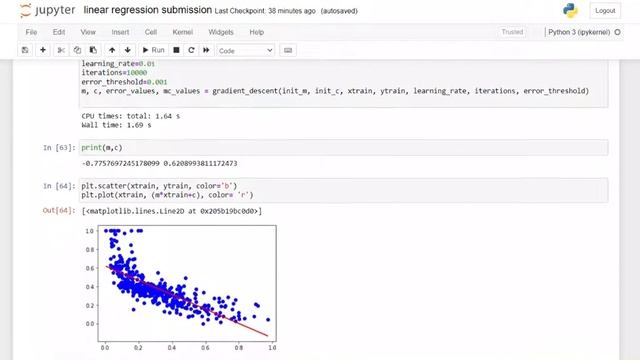Restart kernel and run all cells icon

[206, 50]
